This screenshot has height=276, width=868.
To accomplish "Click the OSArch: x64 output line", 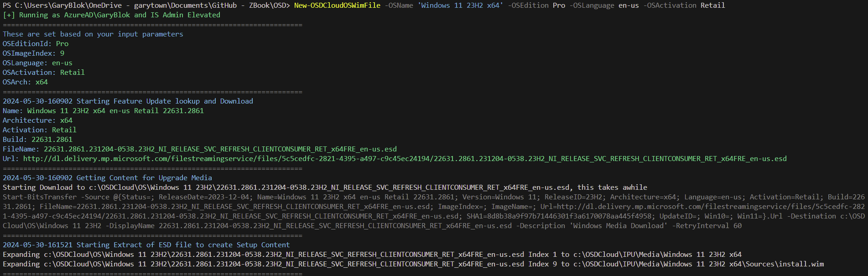I will 25,82.
